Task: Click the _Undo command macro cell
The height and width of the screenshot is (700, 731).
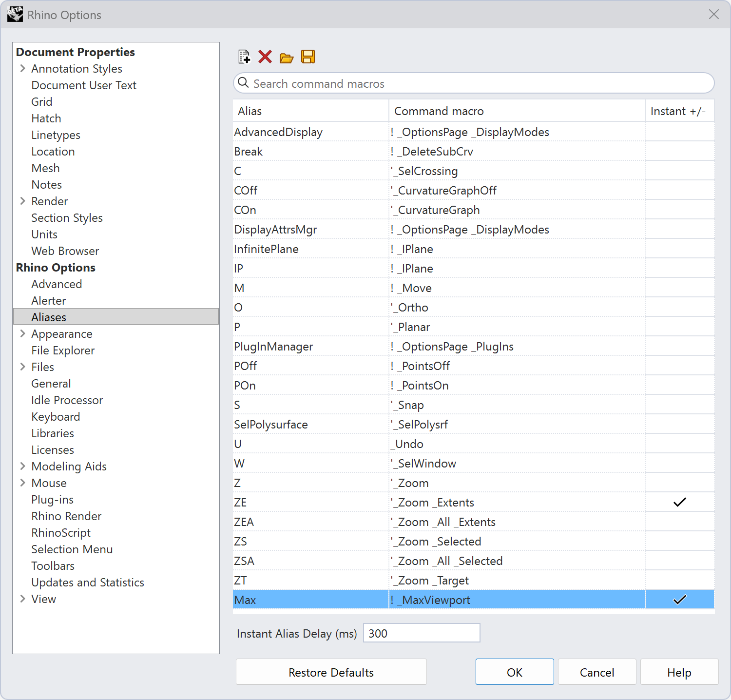Action: coord(517,444)
